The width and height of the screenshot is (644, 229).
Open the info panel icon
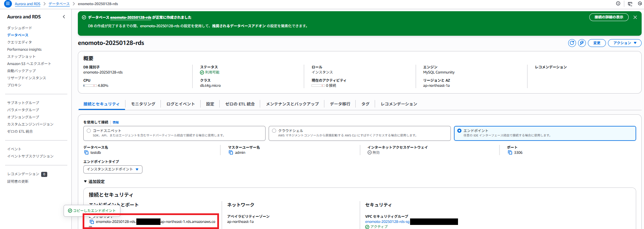[618, 4]
